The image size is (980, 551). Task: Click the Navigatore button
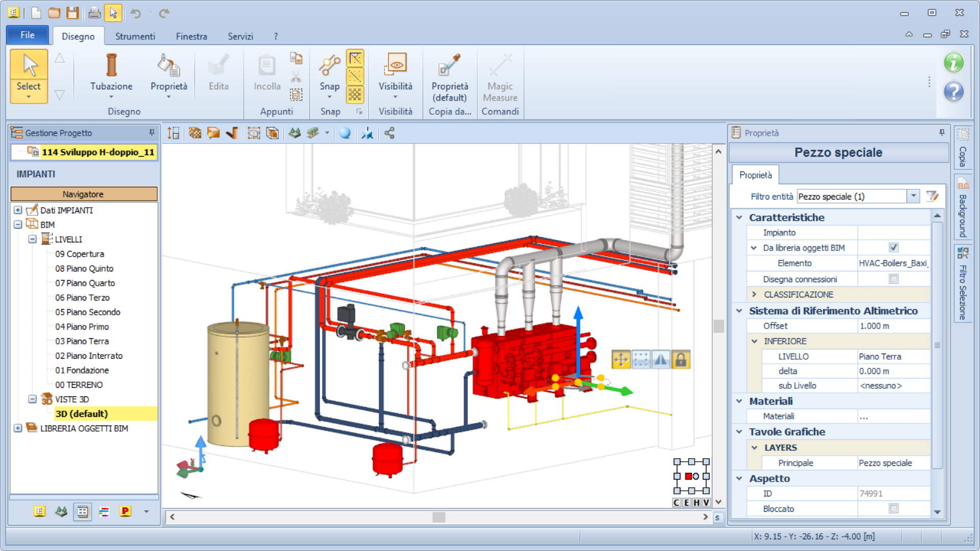pyautogui.click(x=84, y=194)
